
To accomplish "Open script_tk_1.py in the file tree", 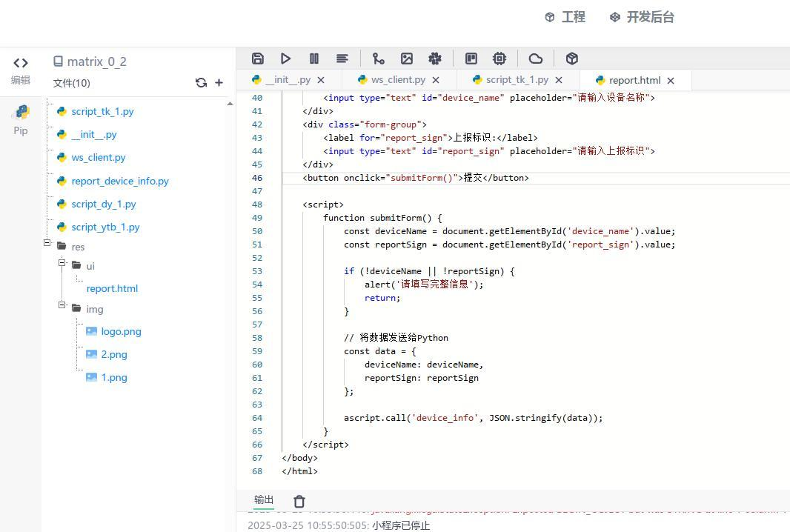I will (x=102, y=111).
